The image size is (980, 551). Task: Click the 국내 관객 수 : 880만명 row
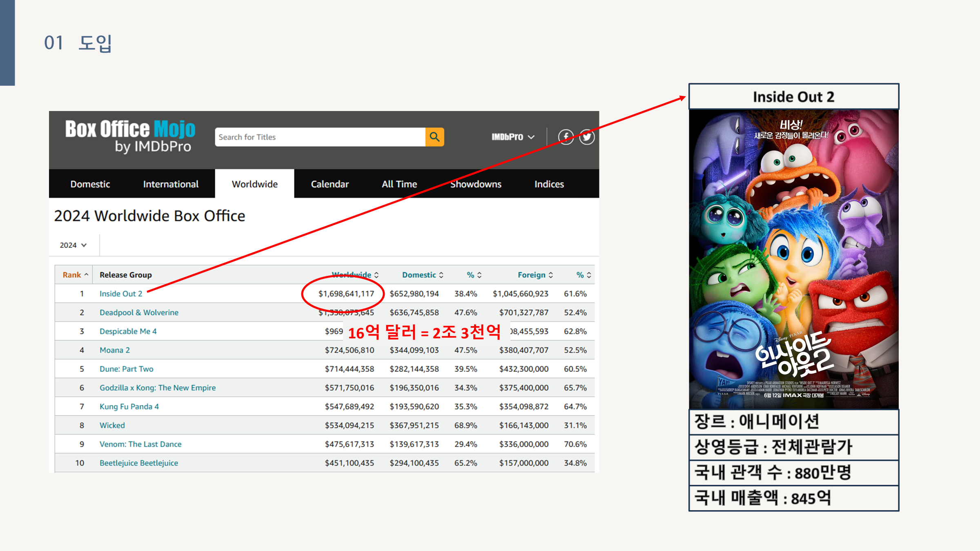click(794, 472)
